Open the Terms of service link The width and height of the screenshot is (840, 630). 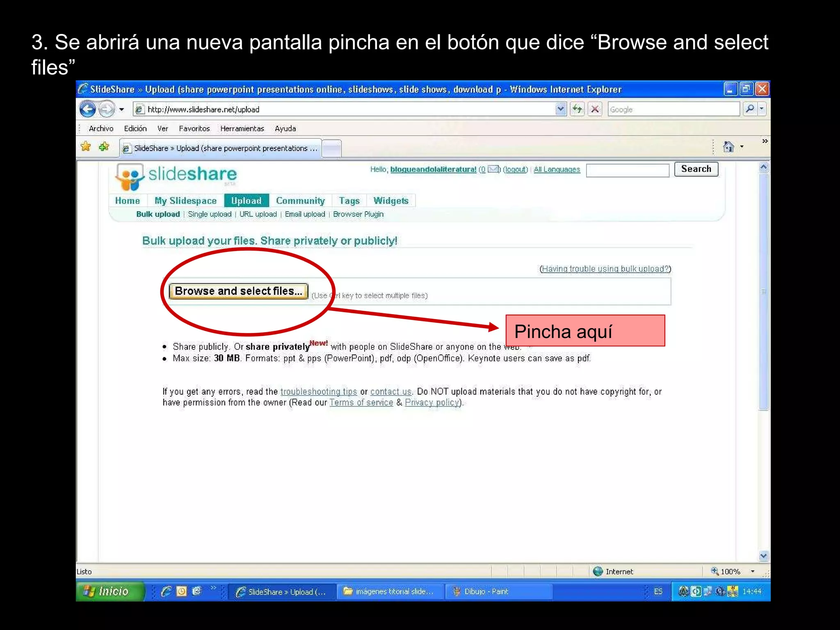tap(361, 402)
